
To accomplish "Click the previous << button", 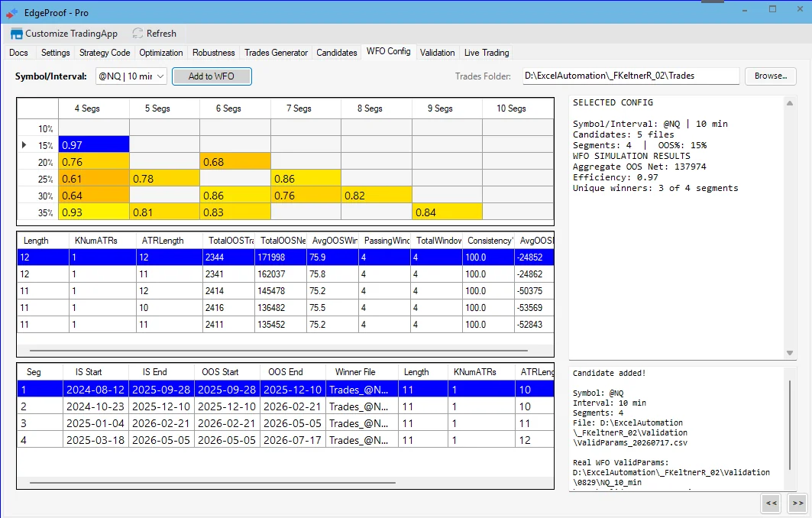I will [x=771, y=503].
